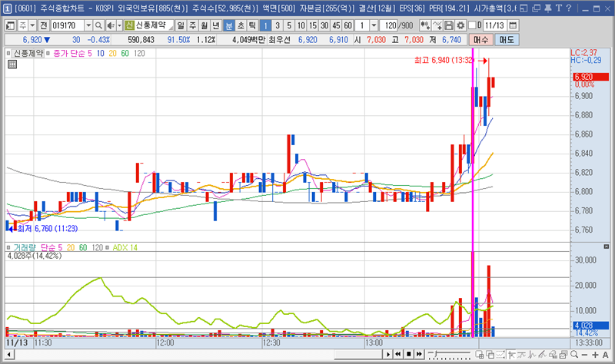Click the speaker sound icon in toolbar
This screenshot has width=615, height=364.
[111, 25]
